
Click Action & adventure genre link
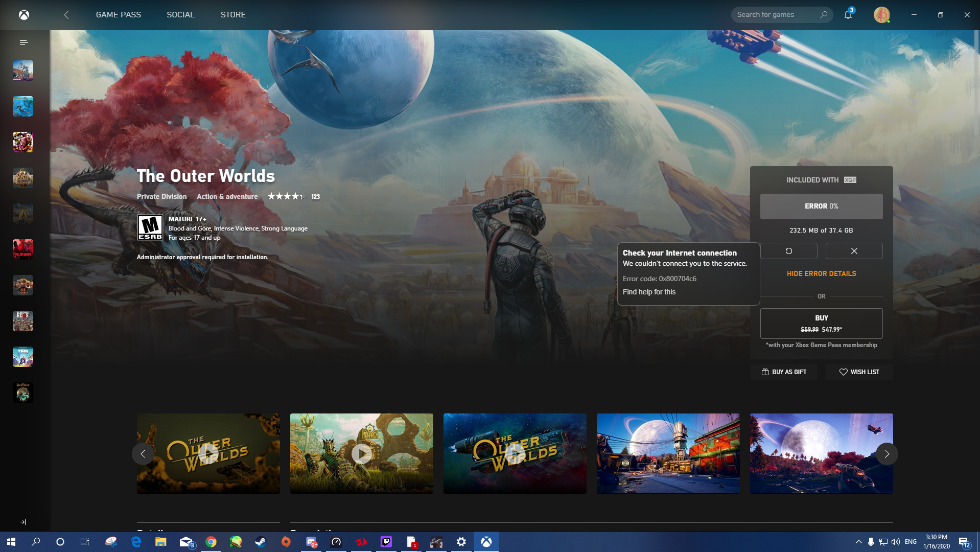227,196
